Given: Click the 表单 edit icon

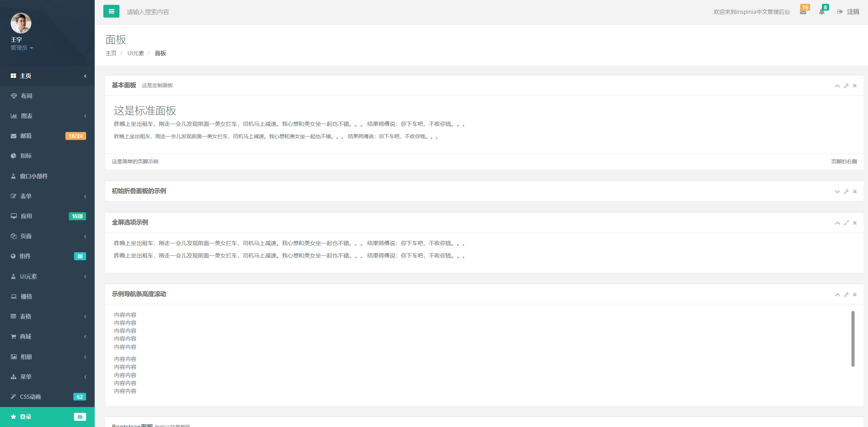Looking at the screenshot, I should pyautogui.click(x=13, y=196).
